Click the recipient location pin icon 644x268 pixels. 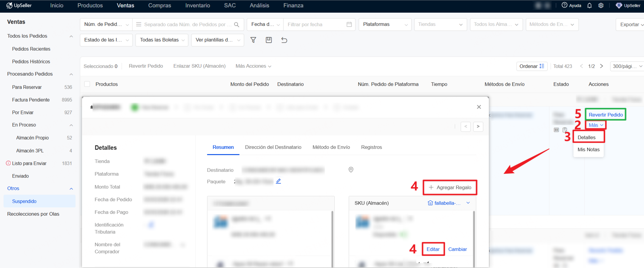tap(351, 170)
